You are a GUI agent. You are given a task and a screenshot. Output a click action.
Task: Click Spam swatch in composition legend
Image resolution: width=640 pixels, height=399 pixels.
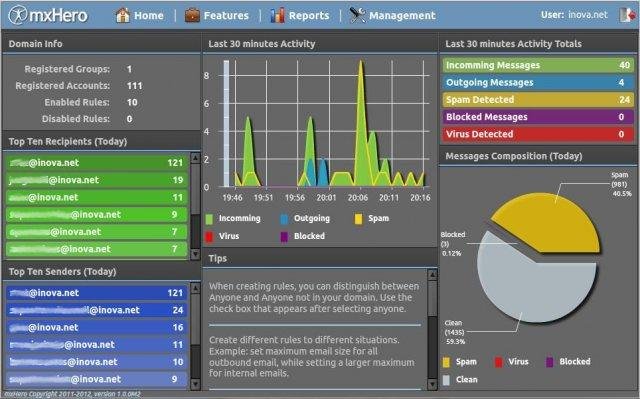[x=446, y=362]
